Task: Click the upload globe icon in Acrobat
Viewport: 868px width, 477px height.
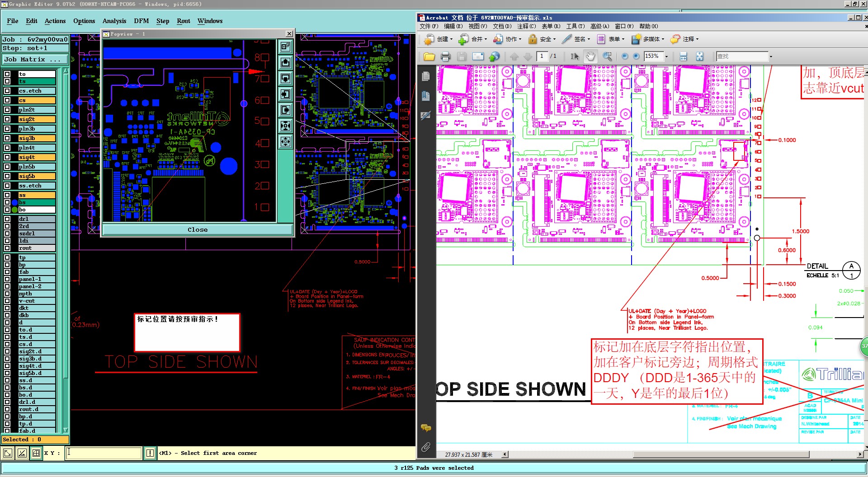Action: point(495,56)
